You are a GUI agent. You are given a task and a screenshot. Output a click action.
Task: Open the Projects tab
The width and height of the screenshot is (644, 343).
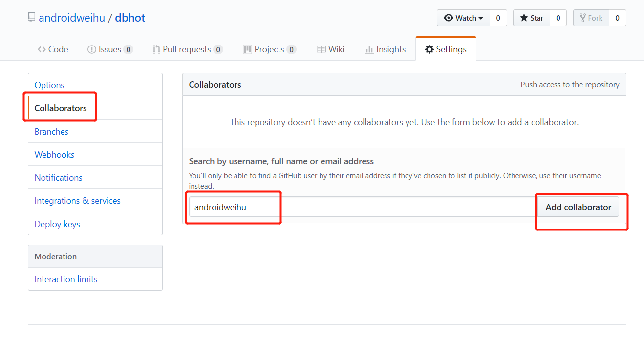click(269, 49)
